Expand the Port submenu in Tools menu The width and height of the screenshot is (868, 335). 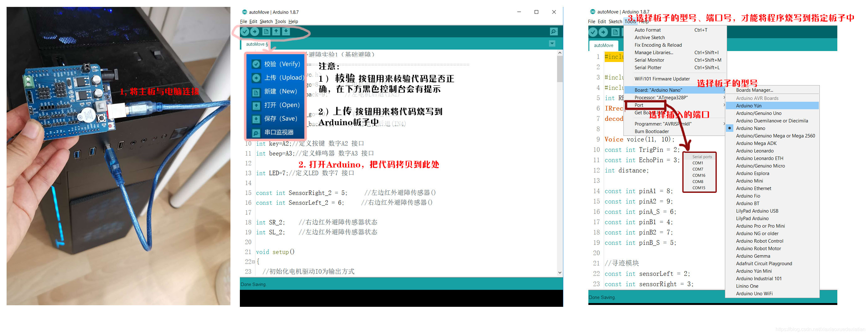tap(674, 105)
